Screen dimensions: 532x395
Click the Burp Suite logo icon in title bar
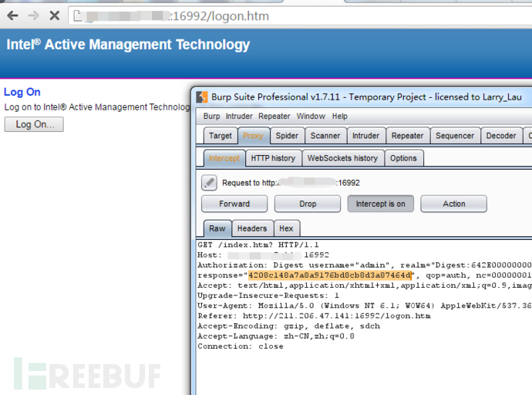[x=202, y=97]
